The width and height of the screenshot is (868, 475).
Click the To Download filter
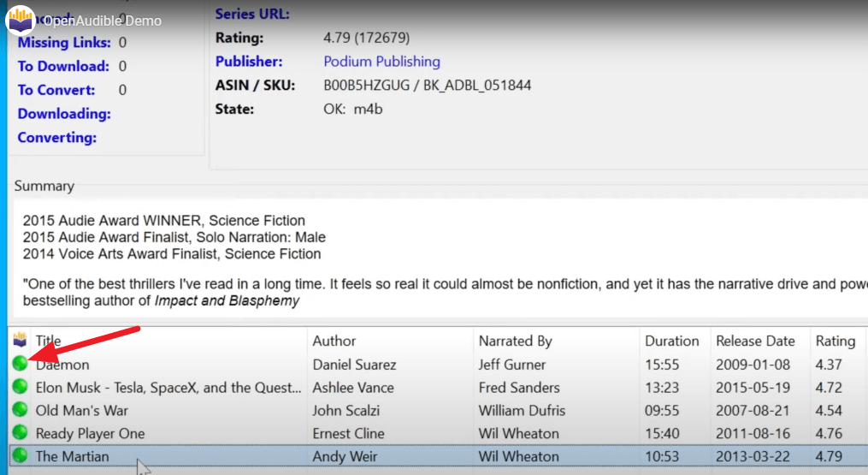click(63, 66)
